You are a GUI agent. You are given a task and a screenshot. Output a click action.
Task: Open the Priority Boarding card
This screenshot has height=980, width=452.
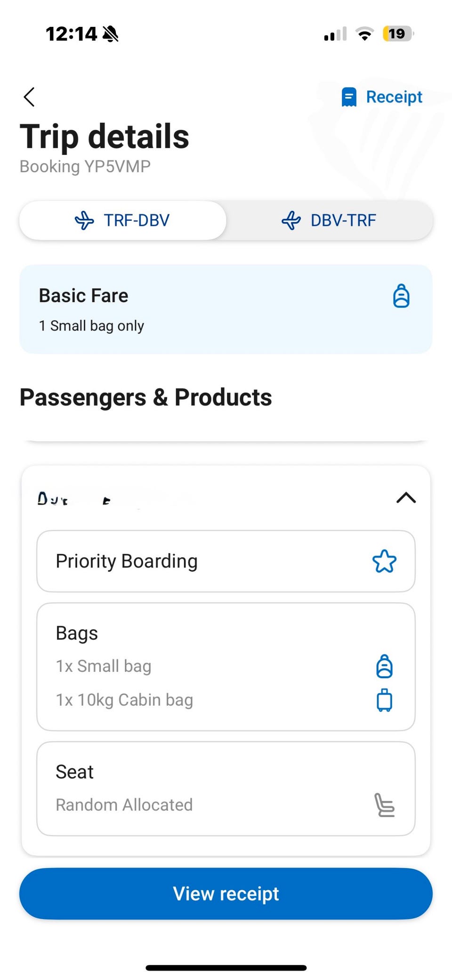tap(226, 561)
